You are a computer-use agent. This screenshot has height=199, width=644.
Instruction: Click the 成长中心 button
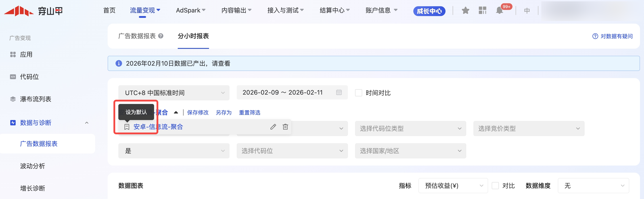pos(429,11)
